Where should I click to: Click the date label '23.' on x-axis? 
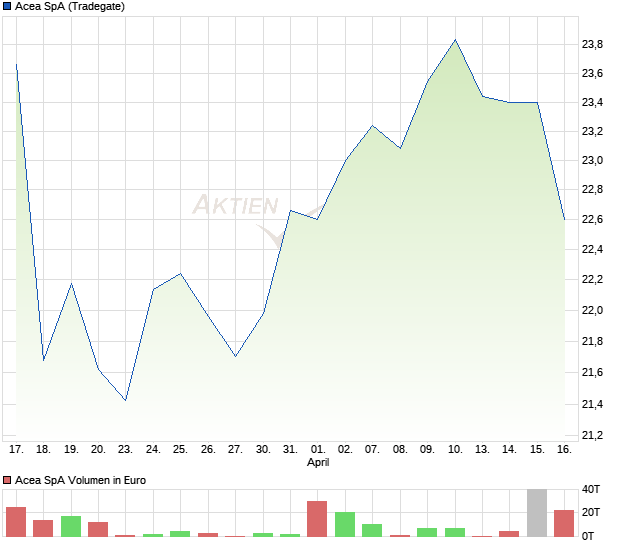125,450
